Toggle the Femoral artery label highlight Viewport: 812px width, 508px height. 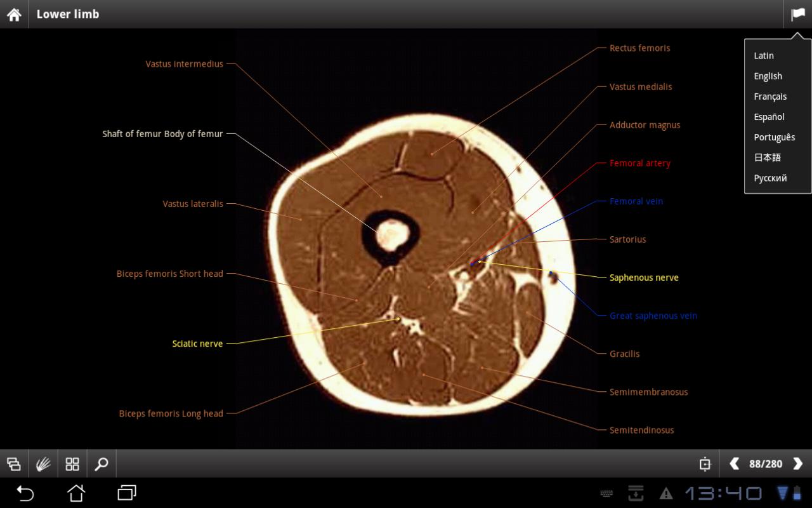(639, 163)
